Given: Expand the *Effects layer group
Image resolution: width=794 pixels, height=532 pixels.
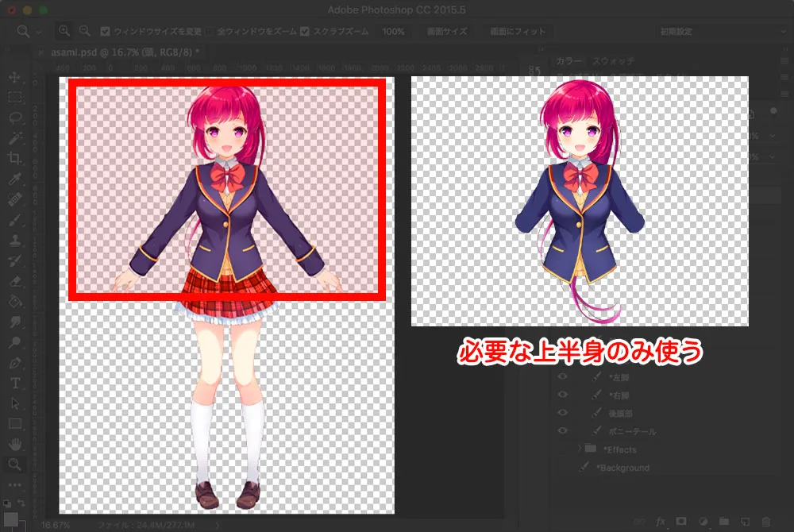Looking at the screenshot, I should click(580, 449).
